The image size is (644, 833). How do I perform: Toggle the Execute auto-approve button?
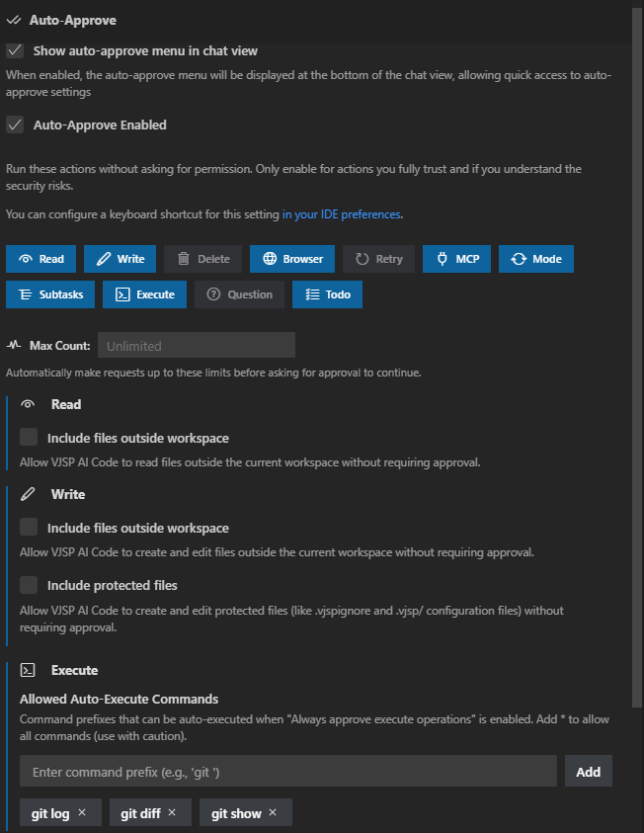(x=144, y=294)
